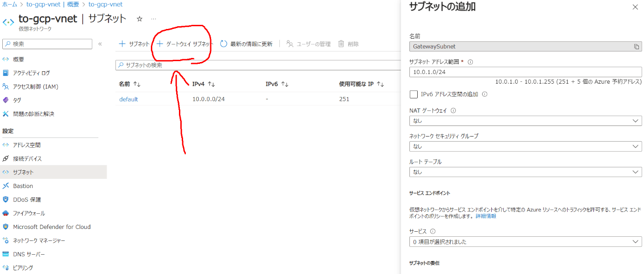644x274 pixels.
Task: Sort table by IPv6 column
Action: [277, 84]
